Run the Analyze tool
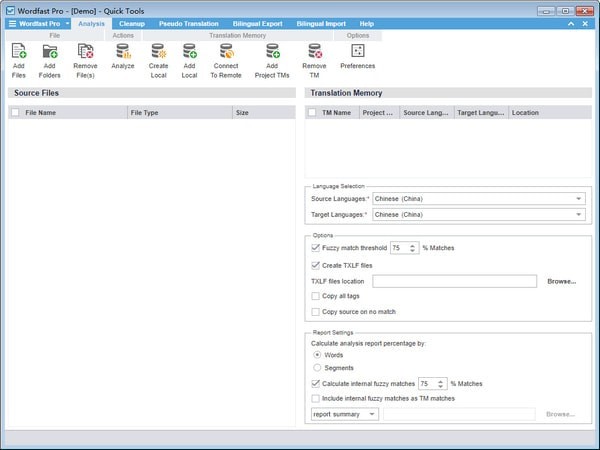 click(x=123, y=51)
